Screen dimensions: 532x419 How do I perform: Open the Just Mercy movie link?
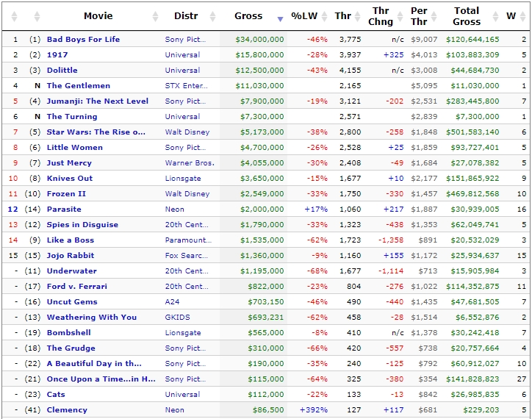pos(69,163)
